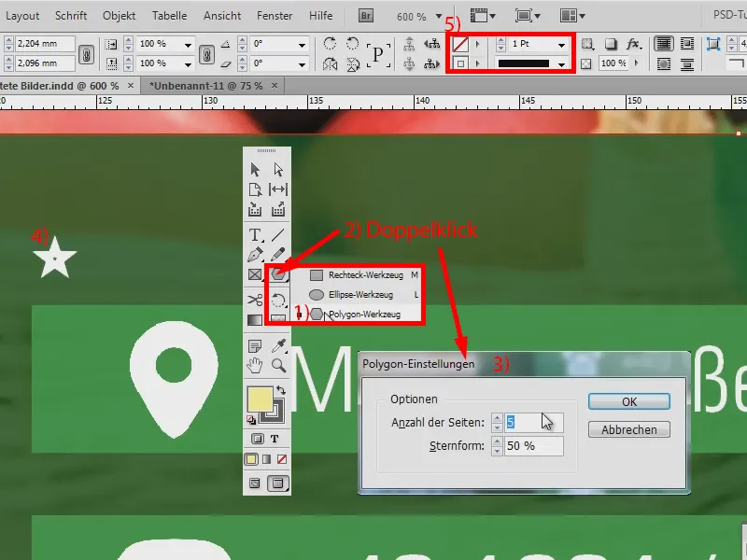Select the Direct Selection white arrow tool
747x560 pixels.
[x=278, y=170]
